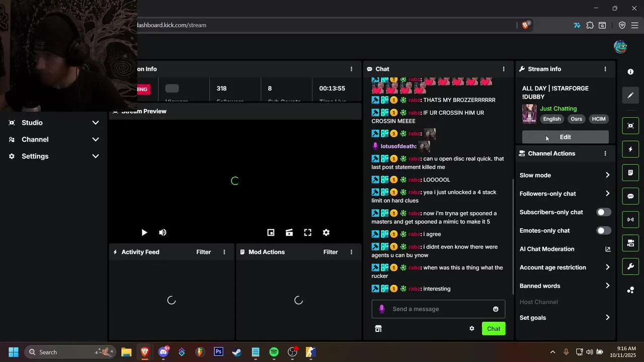This screenshot has height=362, width=644.
Task: Click the chat bubble icon in right sidebar
Action: click(630, 196)
